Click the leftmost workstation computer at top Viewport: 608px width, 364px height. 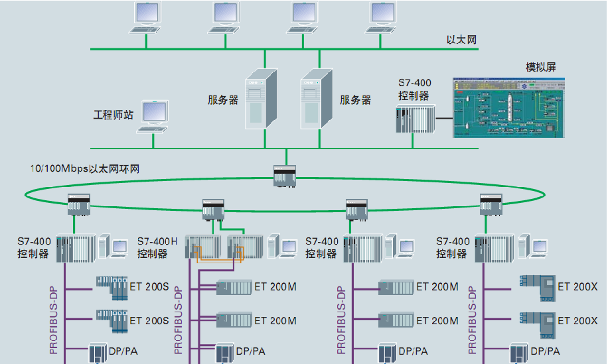pyautogui.click(x=147, y=17)
